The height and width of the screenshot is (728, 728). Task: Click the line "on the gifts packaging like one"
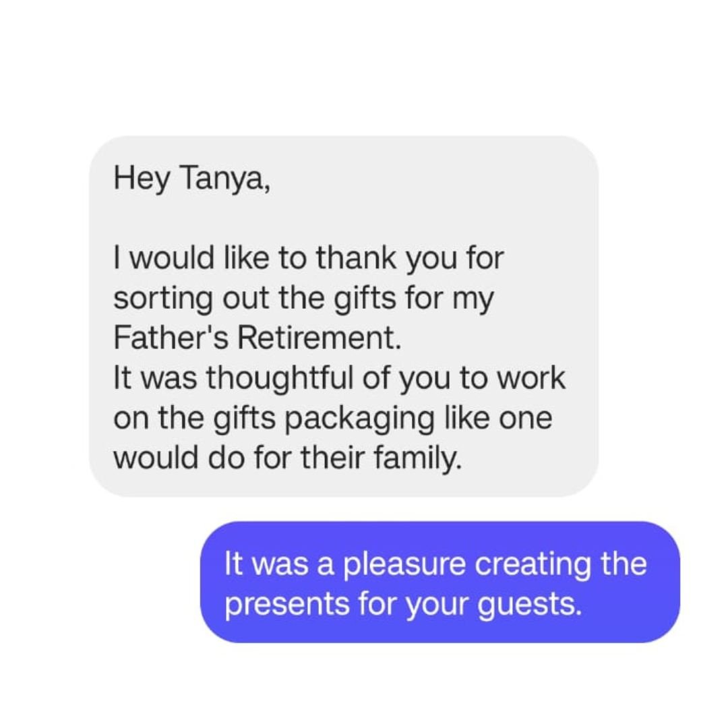[x=332, y=418]
